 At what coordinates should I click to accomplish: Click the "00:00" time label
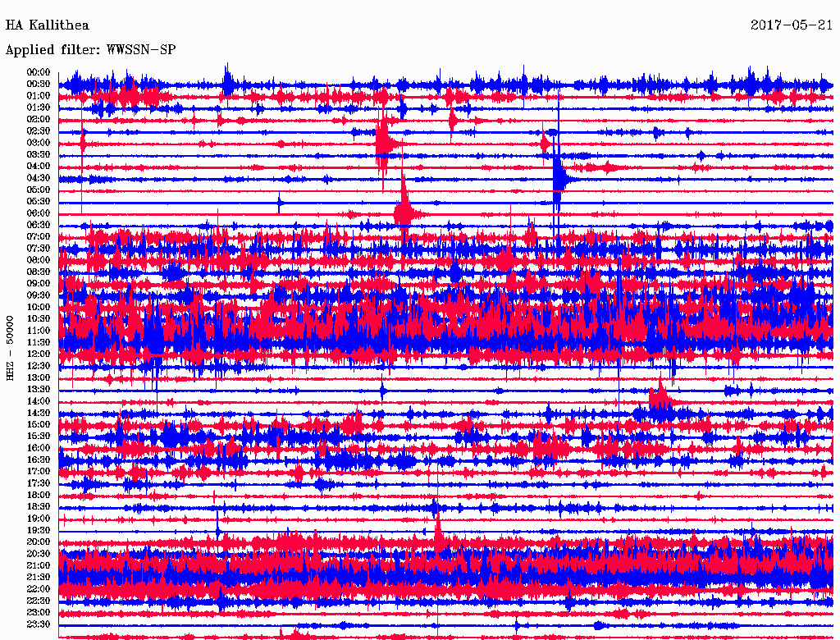tap(39, 72)
